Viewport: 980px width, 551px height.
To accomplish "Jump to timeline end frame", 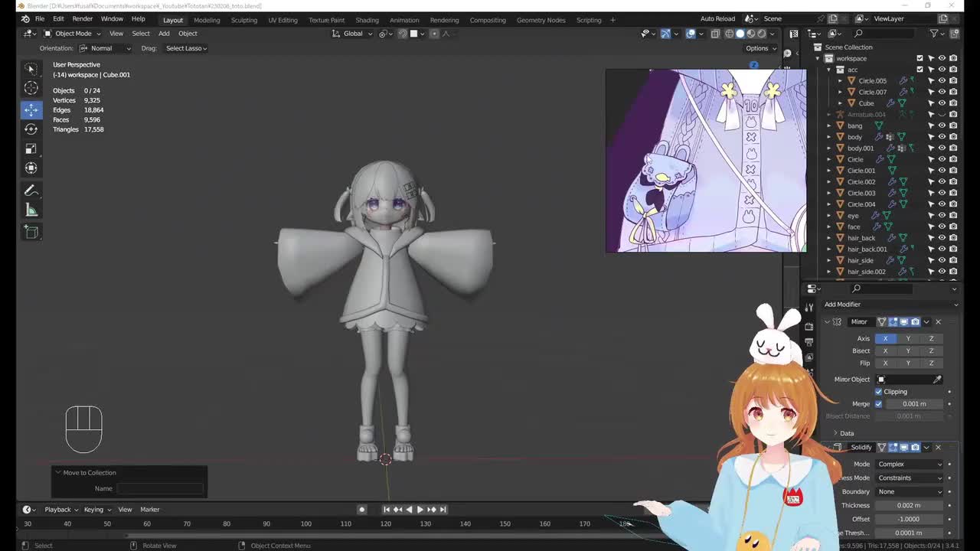I will [x=443, y=510].
